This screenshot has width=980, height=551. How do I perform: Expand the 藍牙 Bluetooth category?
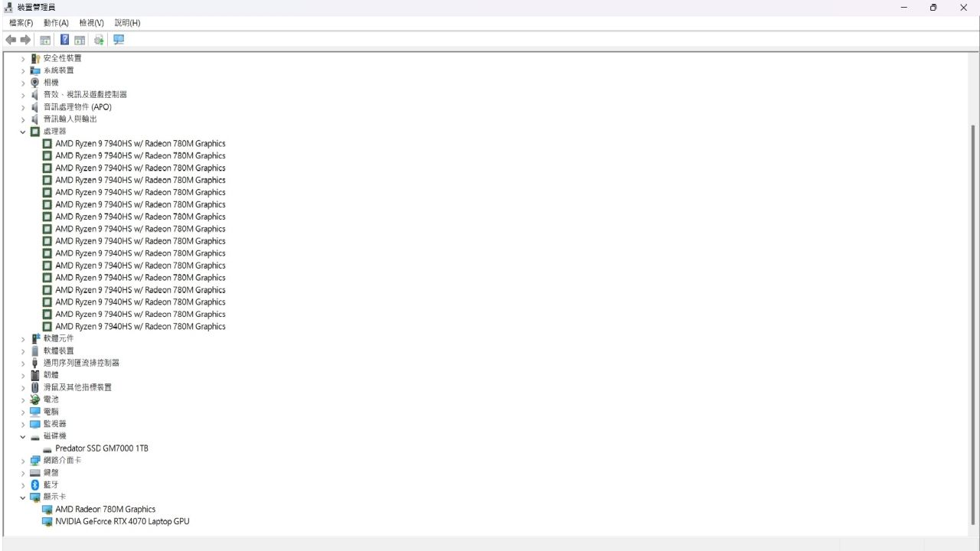pyautogui.click(x=23, y=485)
